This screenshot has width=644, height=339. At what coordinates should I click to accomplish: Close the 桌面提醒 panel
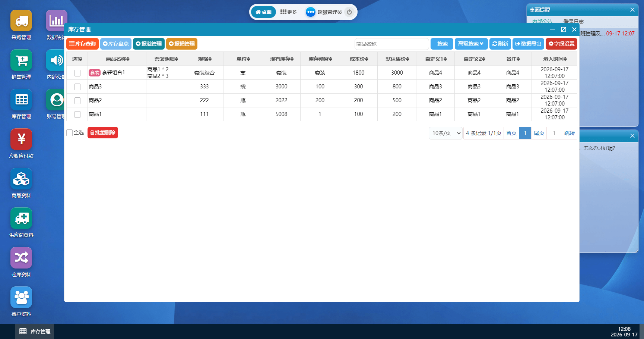pyautogui.click(x=632, y=10)
